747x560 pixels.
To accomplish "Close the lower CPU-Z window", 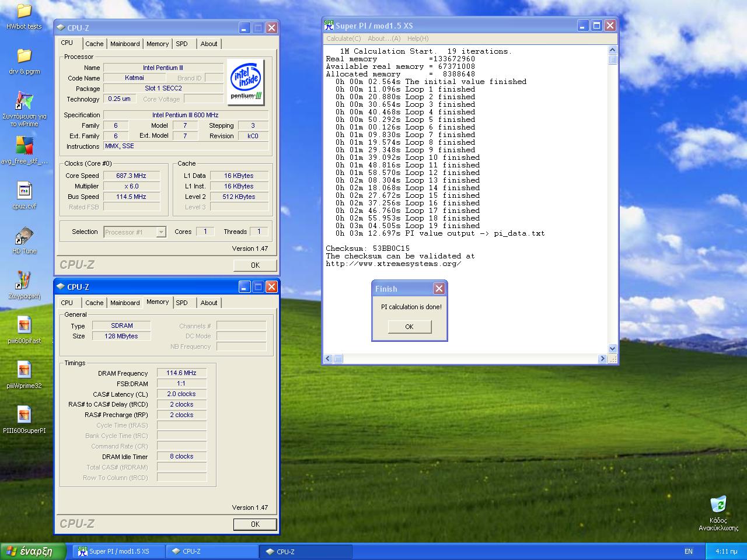I will coord(271,286).
